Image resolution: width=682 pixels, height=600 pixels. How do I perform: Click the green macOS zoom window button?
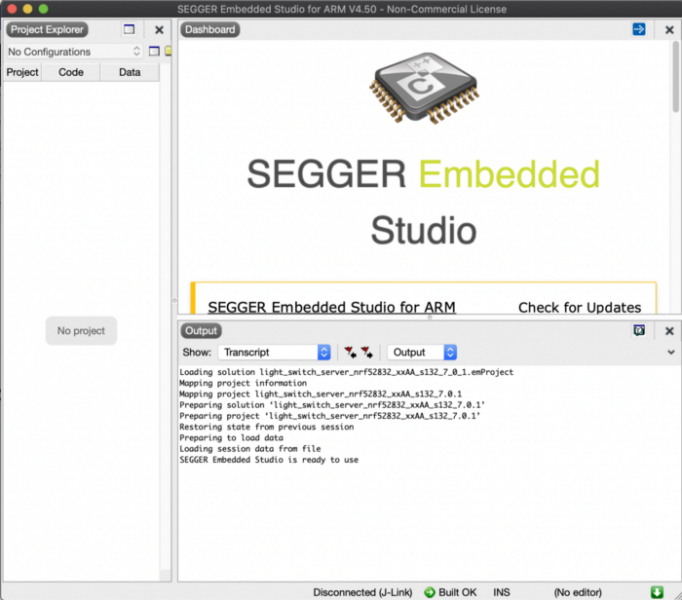pos(43,9)
